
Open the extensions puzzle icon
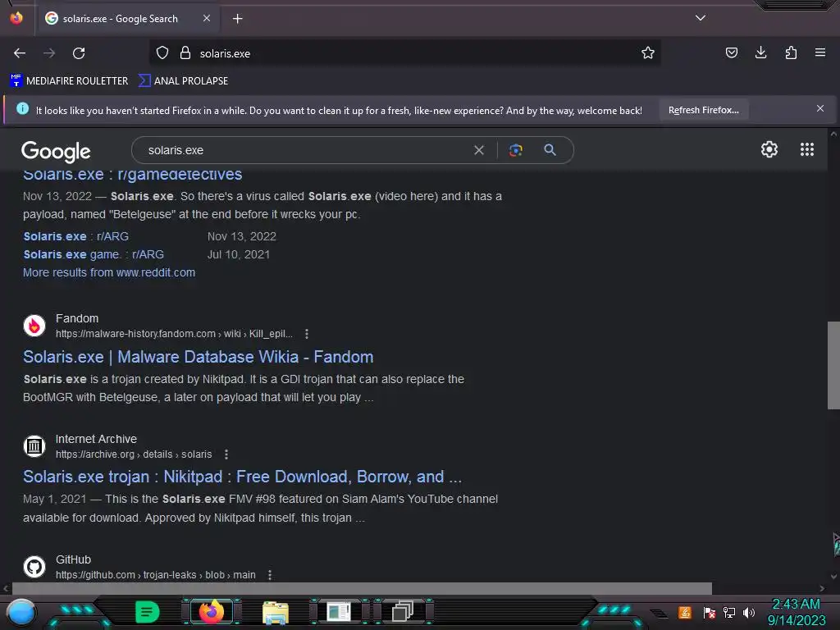pyautogui.click(x=791, y=53)
